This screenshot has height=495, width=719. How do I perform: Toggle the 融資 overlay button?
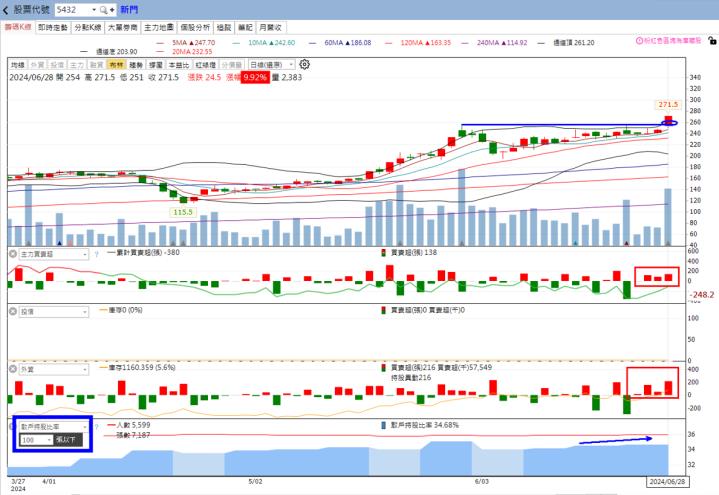click(x=96, y=65)
